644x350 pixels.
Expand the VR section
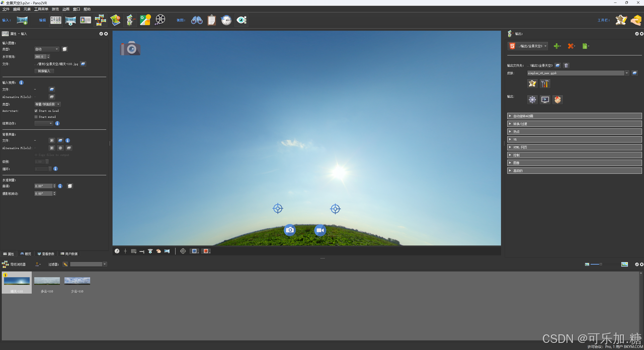point(575,139)
